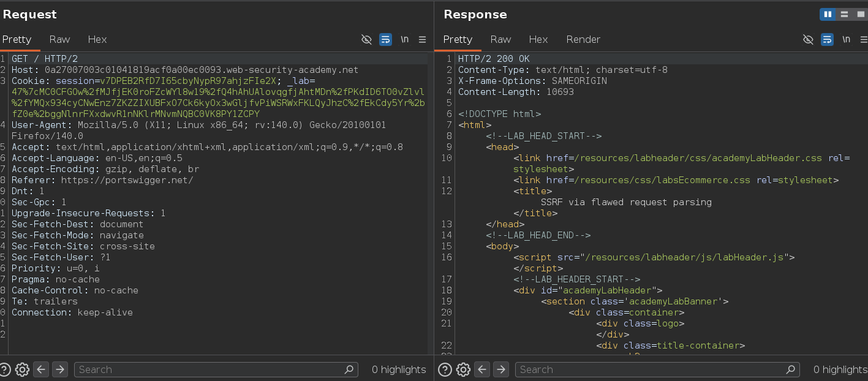Click the Host header line in request
868x381 pixels.
(185, 70)
